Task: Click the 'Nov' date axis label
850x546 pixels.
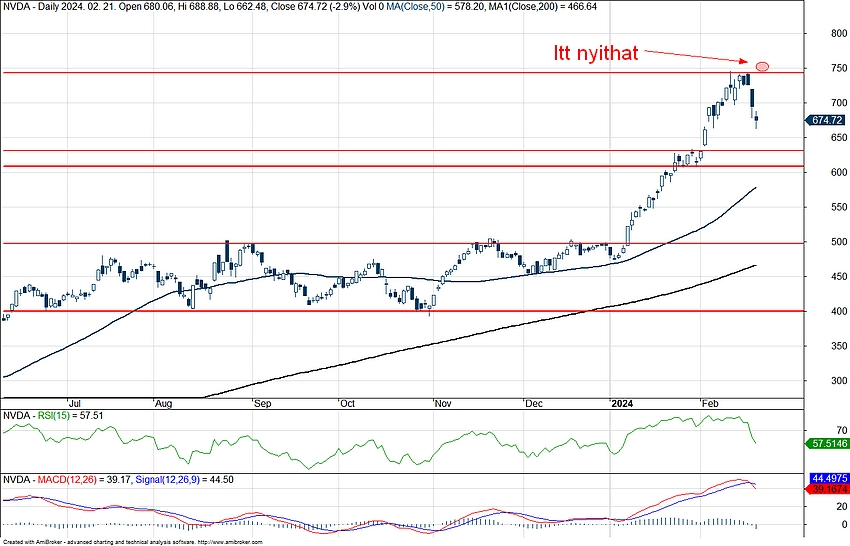Action: (x=443, y=404)
